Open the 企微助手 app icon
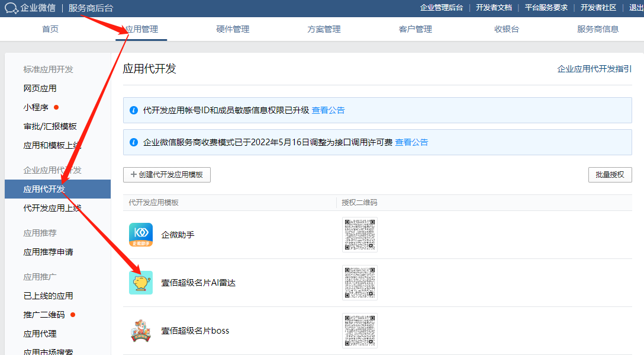The height and width of the screenshot is (355, 644). coord(141,235)
